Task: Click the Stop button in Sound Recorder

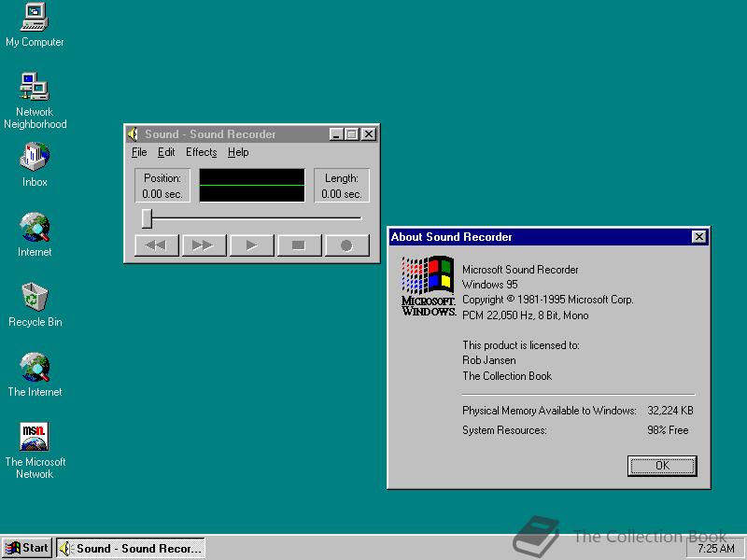Action: tap(299, 245)
